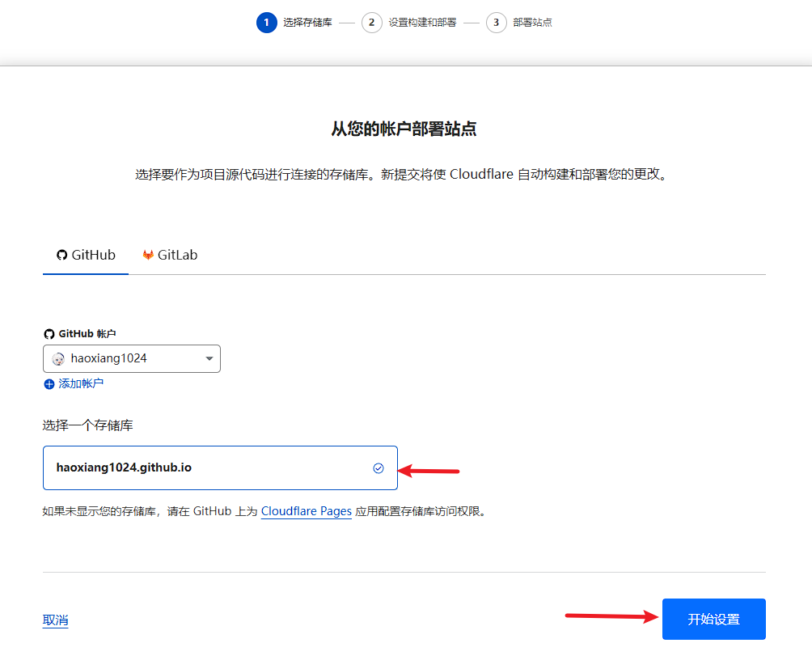Click the GitLab fox logo in the GitLab tab
The height and width of the screenshot is (660, 812).
coord(148,255)
